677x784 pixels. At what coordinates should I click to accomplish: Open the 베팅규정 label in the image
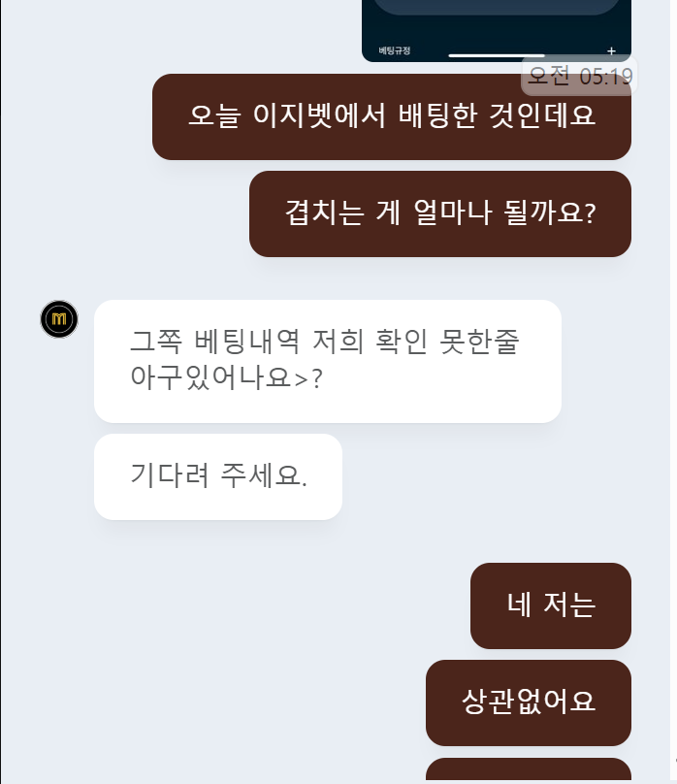coord(394,50)
